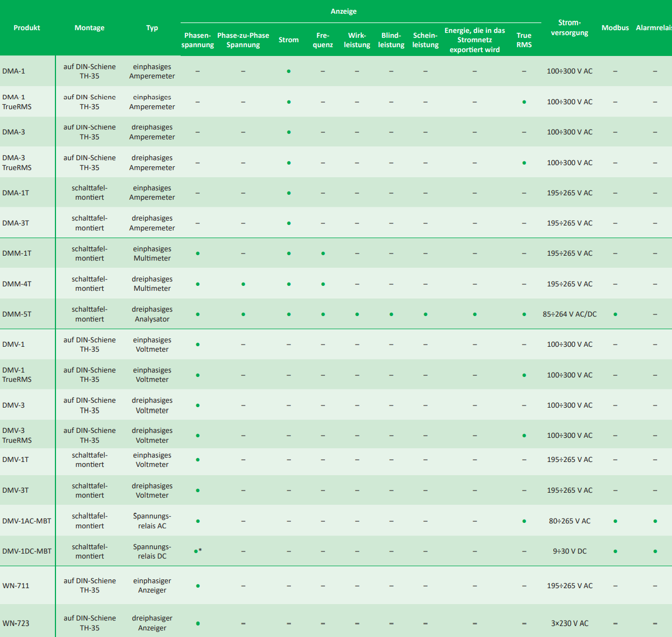Click product name 'DMM-1T'
Screen dimensions: 672x637
click(17, 253)
